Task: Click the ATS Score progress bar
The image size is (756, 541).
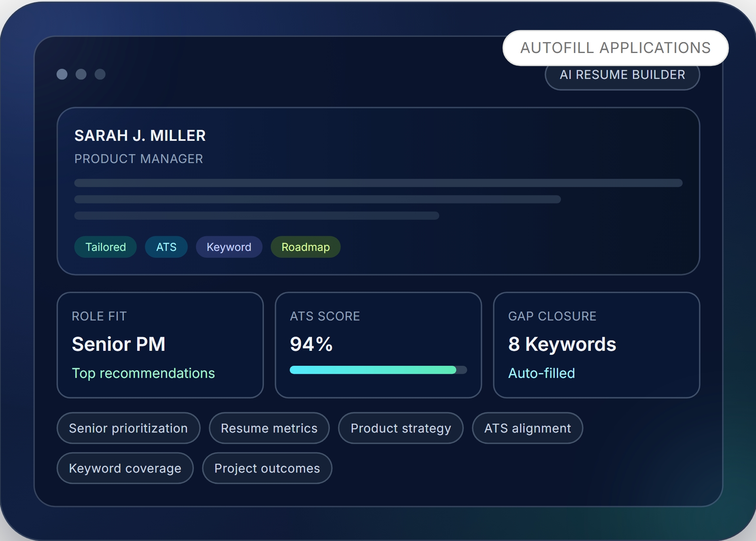Action: click(x=378, y=369)
